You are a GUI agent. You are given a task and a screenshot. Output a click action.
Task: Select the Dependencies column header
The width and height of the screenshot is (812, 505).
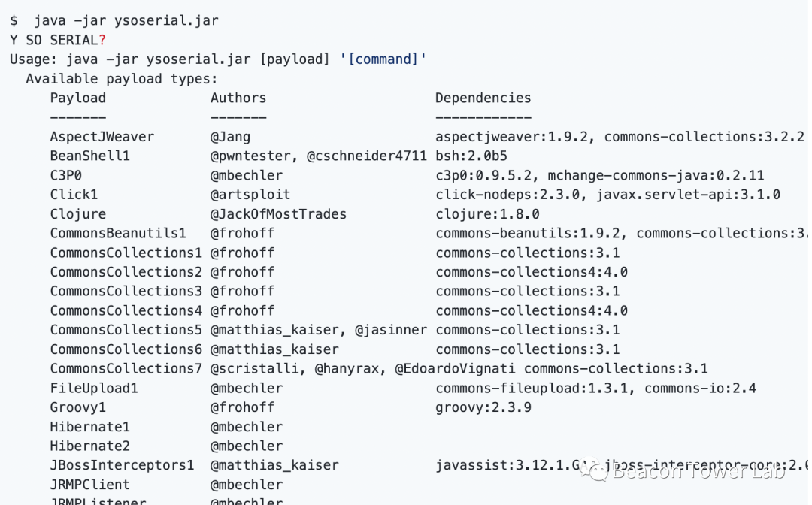point(483,98)
